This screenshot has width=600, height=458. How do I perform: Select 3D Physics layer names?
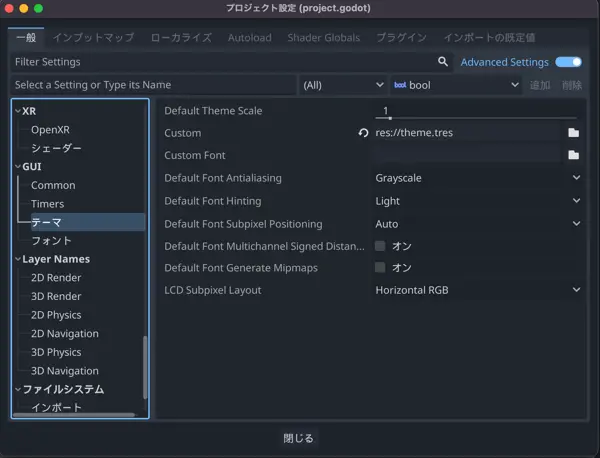56,352
